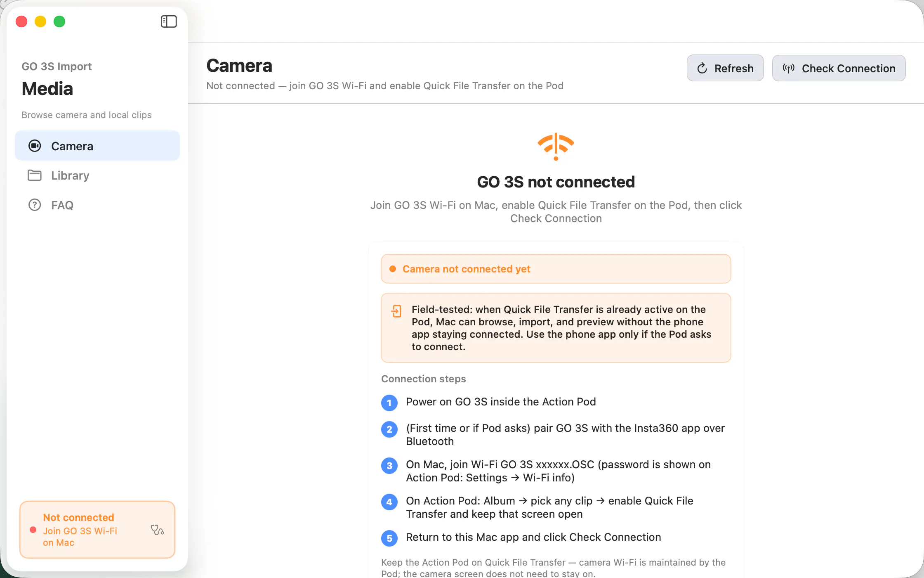Screen dimensions: 924x578
Task: Click the Media sidebar heading
Action: point(47,89)
